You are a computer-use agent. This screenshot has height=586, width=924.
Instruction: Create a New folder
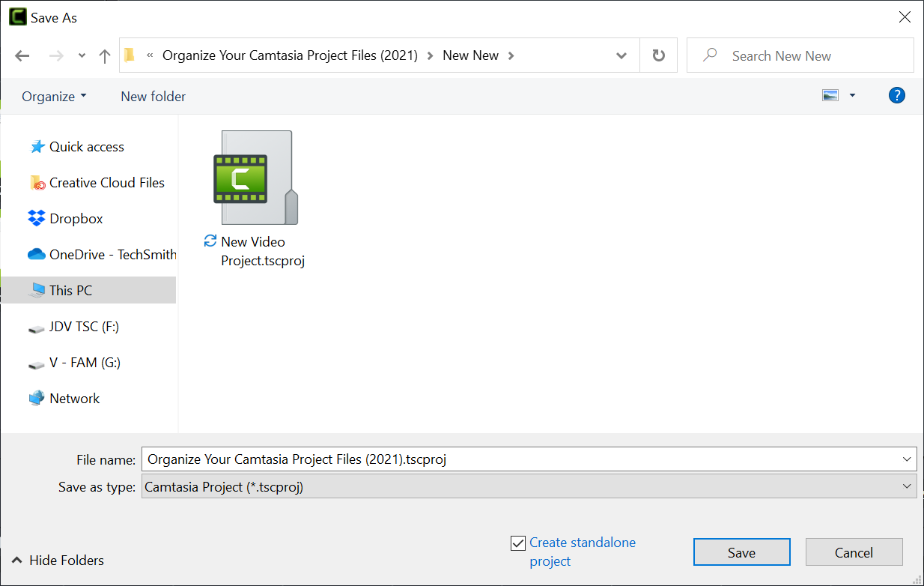point(154,96)
